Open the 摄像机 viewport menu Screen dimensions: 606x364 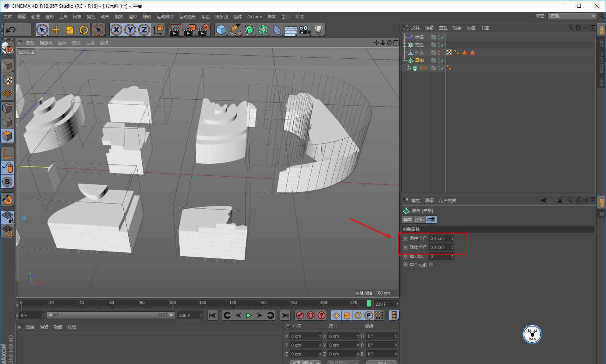click(46, 43)
